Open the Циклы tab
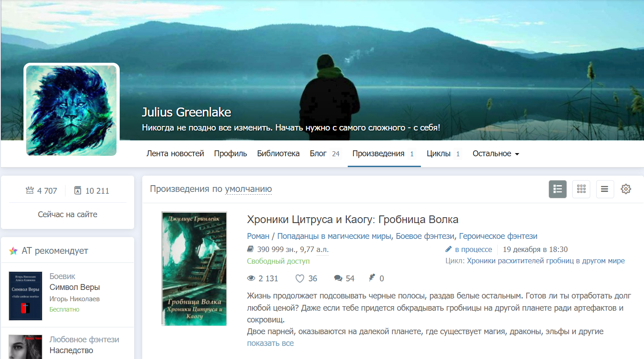644x359 pixels. pyautogui.click(x=444, y=154)
